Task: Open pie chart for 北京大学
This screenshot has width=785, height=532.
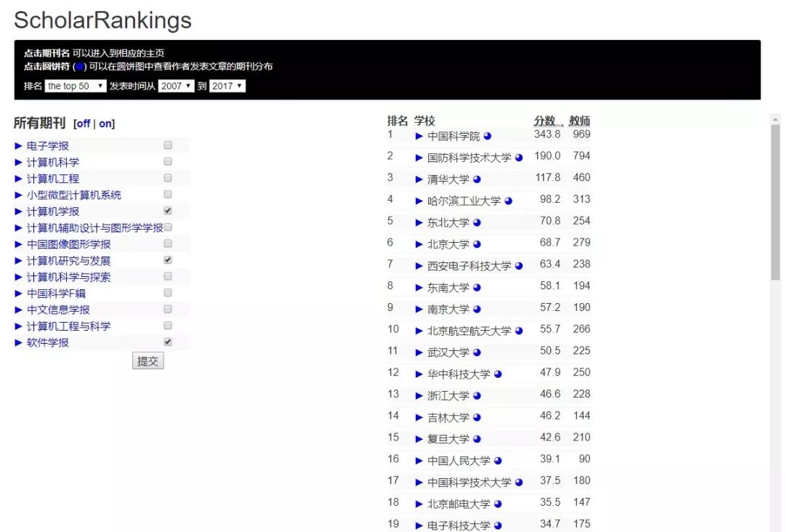Action: tap(477, 244)
